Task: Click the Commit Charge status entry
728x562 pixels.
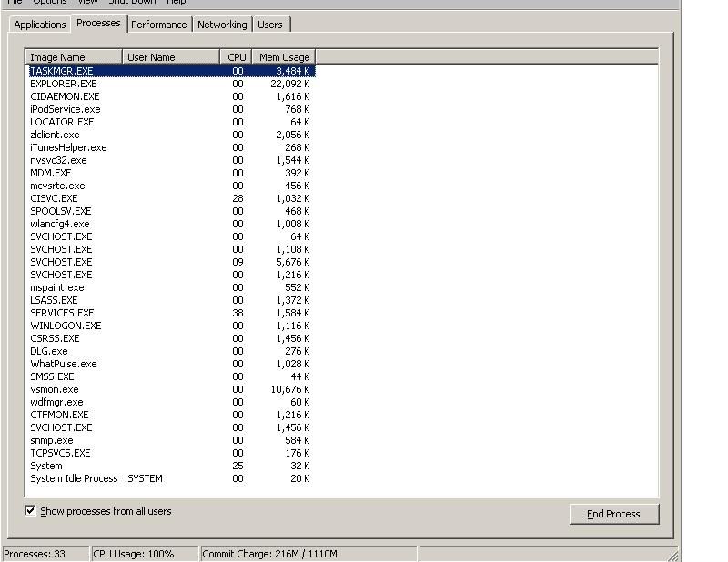Action: (x=308, y=554)
